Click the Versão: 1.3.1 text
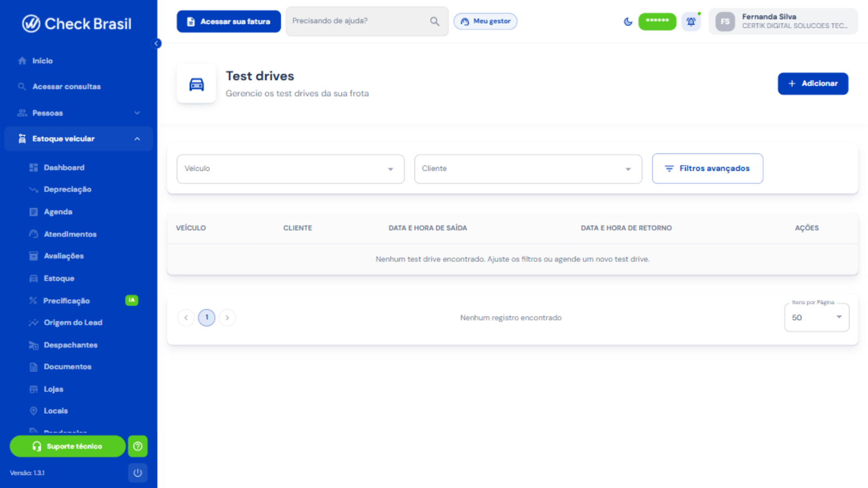 [27, 473]
